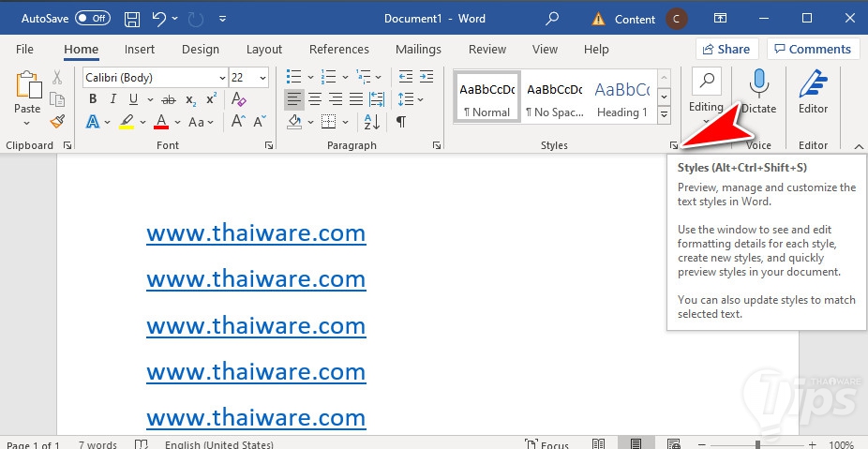Image resolution: width=868 pixels, height=449 pixels.
Task: Apply red font color
Action: tap(161, 121)
